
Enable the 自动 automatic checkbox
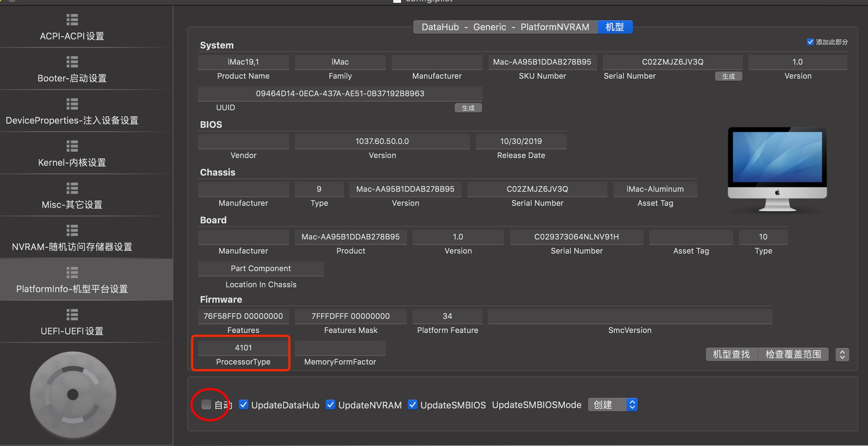coord(206,405)
